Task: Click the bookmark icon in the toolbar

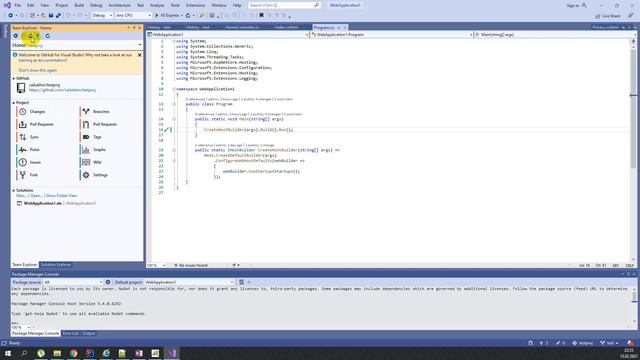Action: tap(261, 16)
